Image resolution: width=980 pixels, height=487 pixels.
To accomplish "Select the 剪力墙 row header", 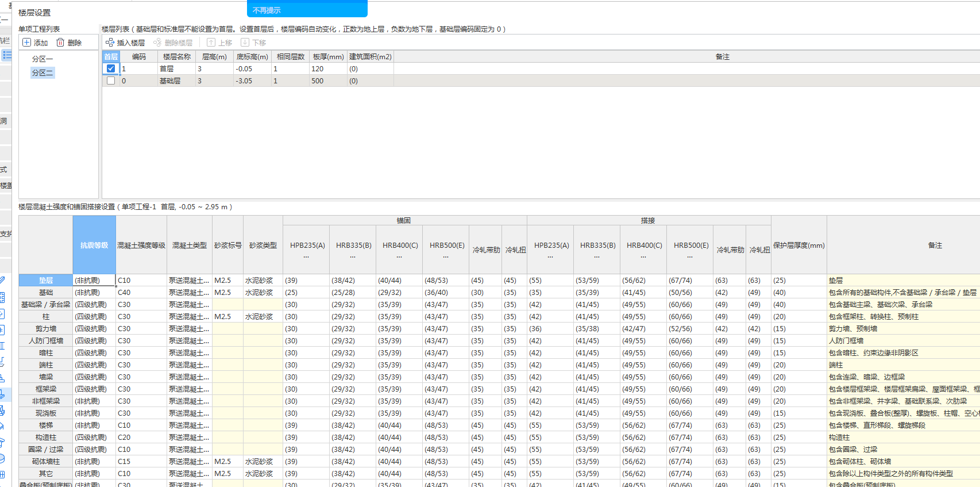I will tap(46, 329).
